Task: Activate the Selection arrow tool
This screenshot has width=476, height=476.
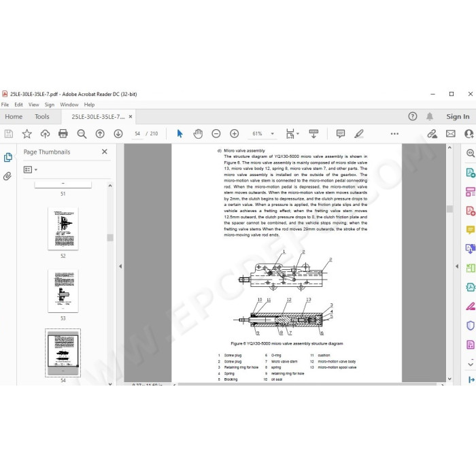Action: tap(180, 133)
